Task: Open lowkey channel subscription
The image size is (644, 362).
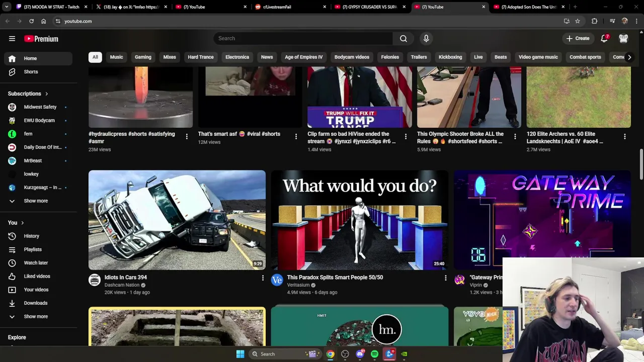Action: [x=39, y=174]
